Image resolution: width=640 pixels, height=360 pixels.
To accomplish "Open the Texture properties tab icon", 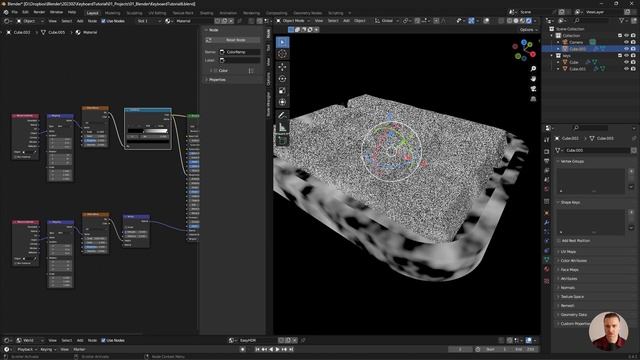I will (x=547, y=281).
